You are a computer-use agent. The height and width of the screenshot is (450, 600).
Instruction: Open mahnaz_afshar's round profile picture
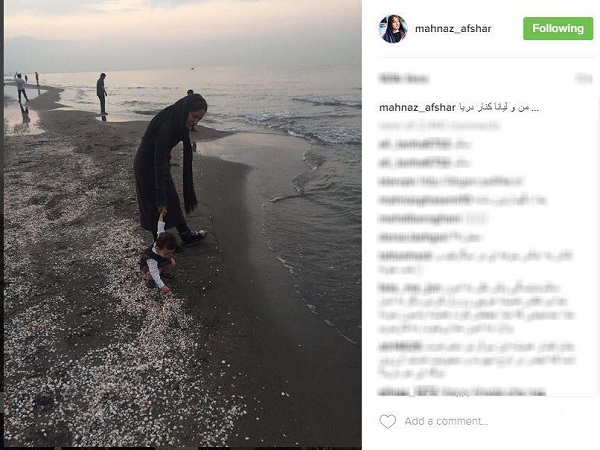click(393, 29)
